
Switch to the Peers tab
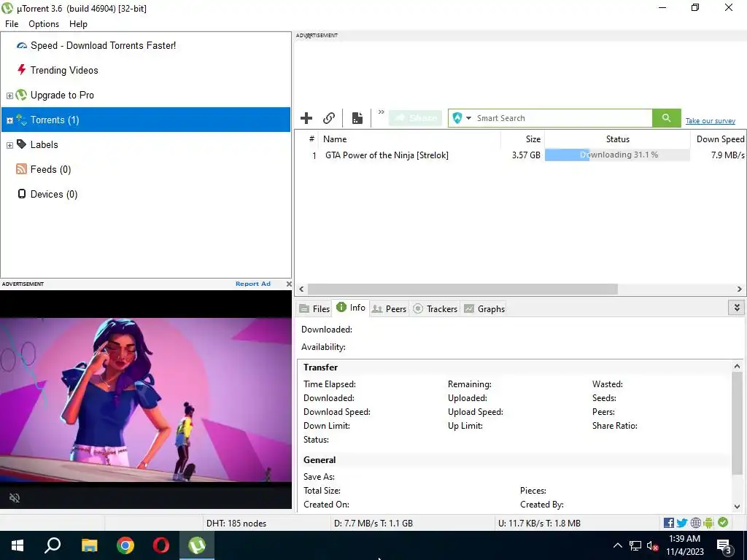(390, 309)
